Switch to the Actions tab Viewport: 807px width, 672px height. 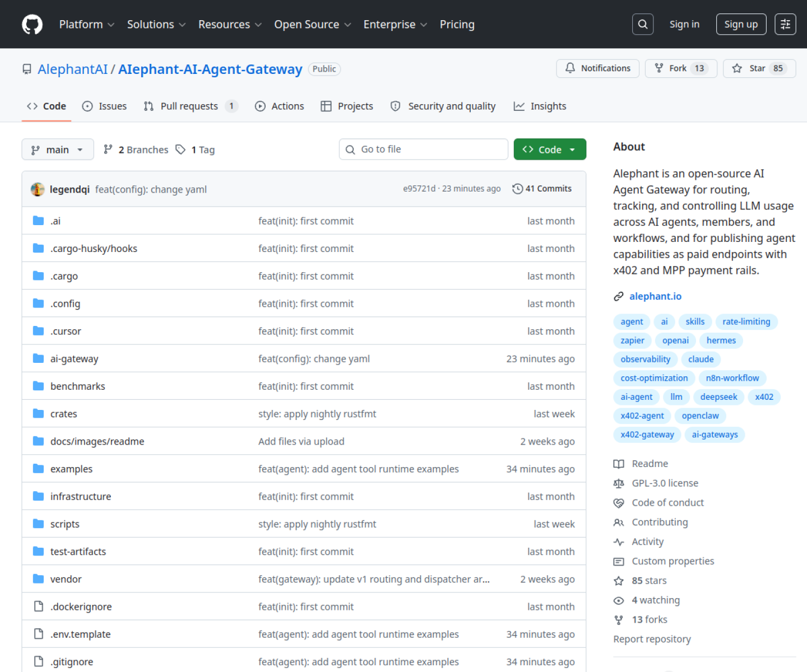point(280,106)
